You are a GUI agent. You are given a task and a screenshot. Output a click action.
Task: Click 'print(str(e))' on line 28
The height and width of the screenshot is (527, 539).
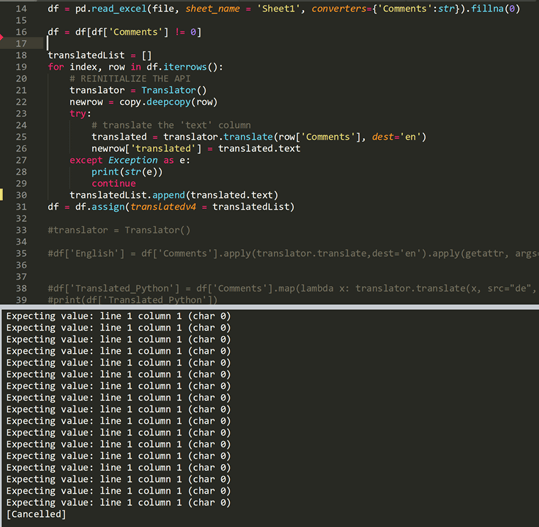coord(127,172)
